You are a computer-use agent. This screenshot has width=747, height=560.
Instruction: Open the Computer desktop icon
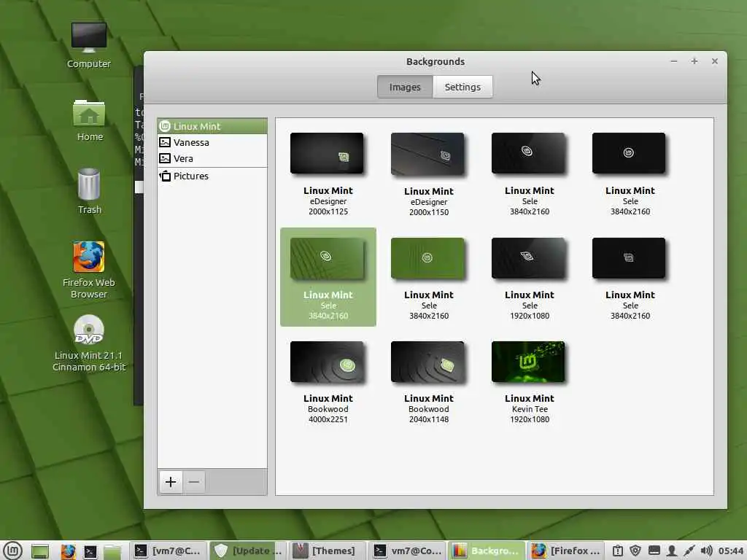(88, 45)
